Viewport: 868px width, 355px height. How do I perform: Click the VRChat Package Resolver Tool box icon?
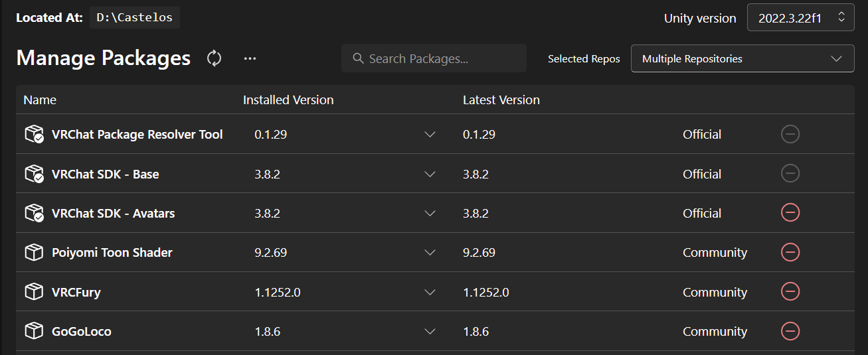pos(34,134)
